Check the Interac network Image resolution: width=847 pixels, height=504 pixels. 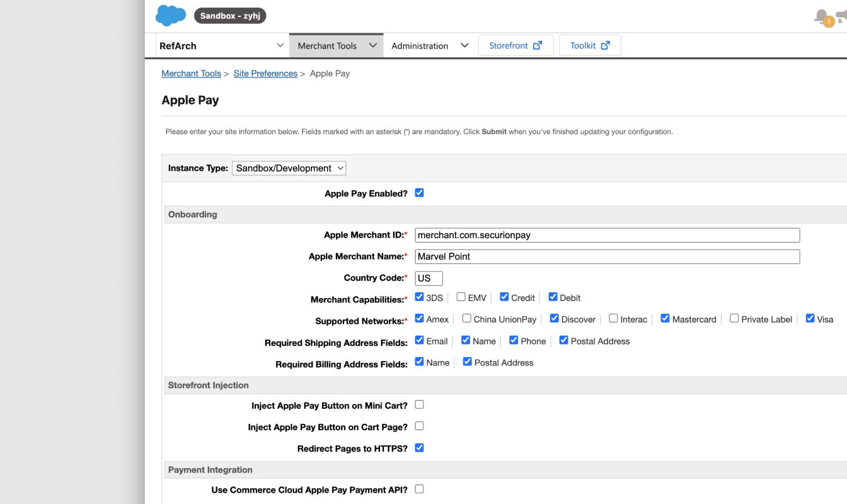coord(613,318)
